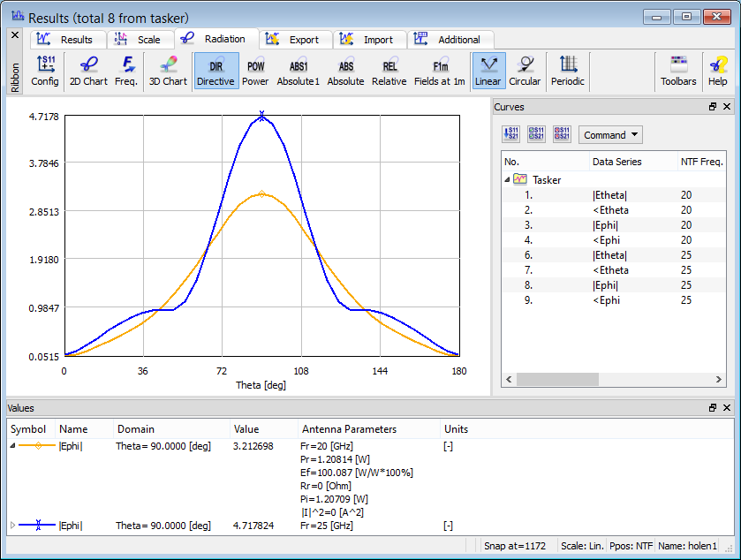Click the Help icon

[x=717, y=71]
